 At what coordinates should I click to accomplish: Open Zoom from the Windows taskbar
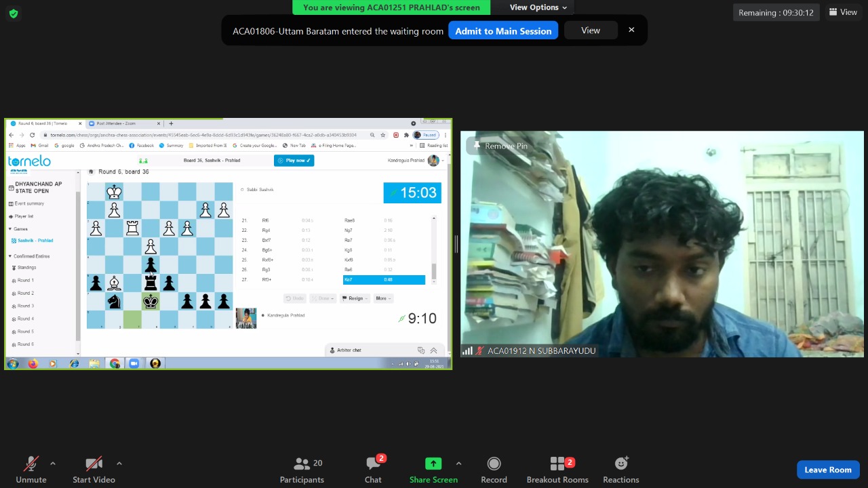134,364
